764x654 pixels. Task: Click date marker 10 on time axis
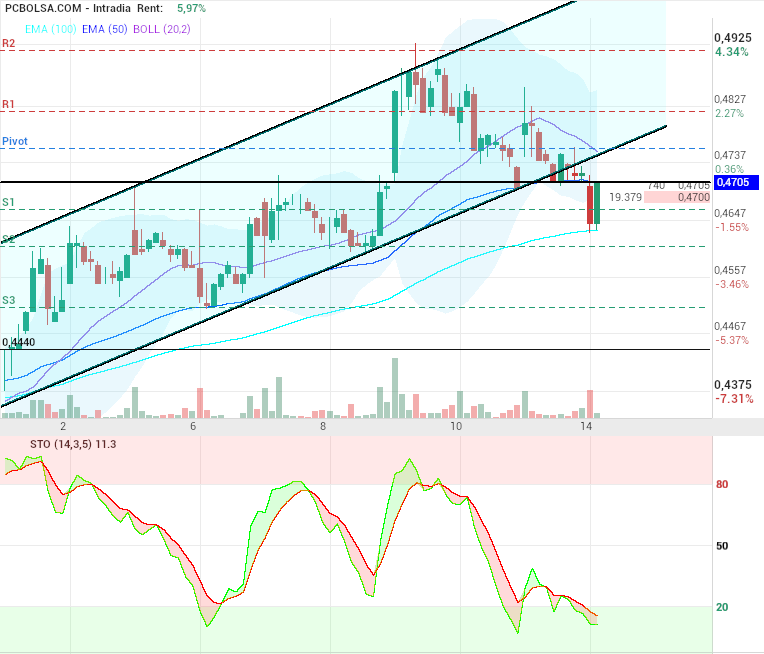[x=456, y=427]
